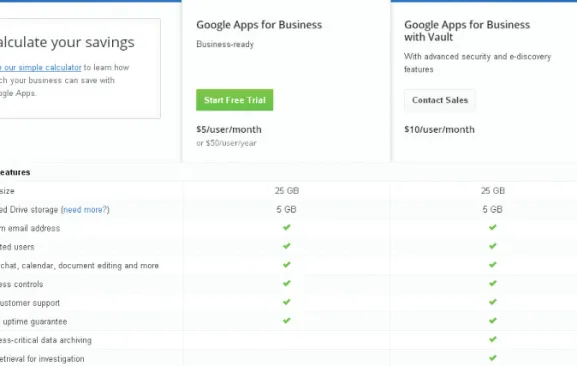
Task: Click the Start Free Trial button
Action: tap(234, 100)
